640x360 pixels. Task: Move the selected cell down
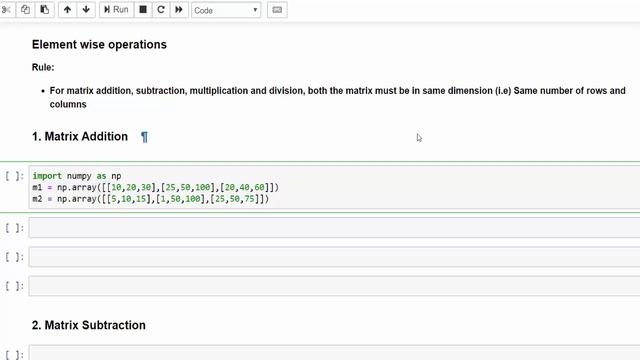pos(86,9)
